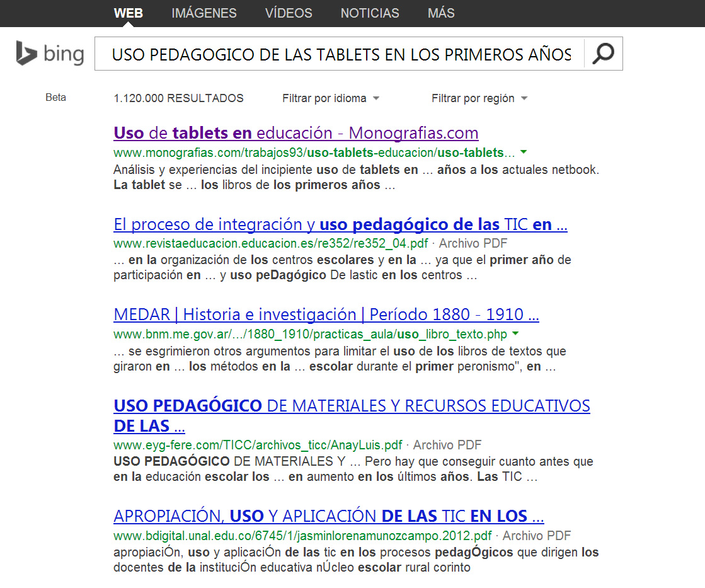Click the revistaeducacion.educacion.es green URL

[x=271, y=243]
